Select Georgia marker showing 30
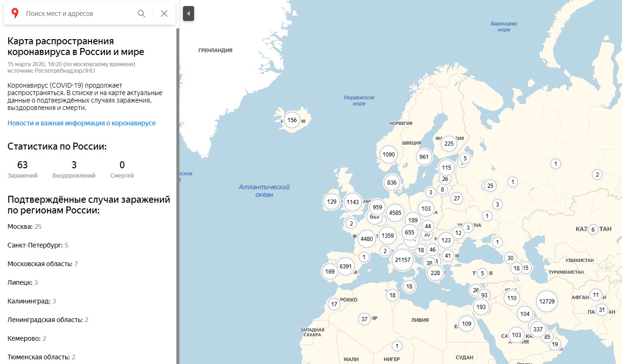Viewport: 622px width, 364px height. click(x=510, y=258)
